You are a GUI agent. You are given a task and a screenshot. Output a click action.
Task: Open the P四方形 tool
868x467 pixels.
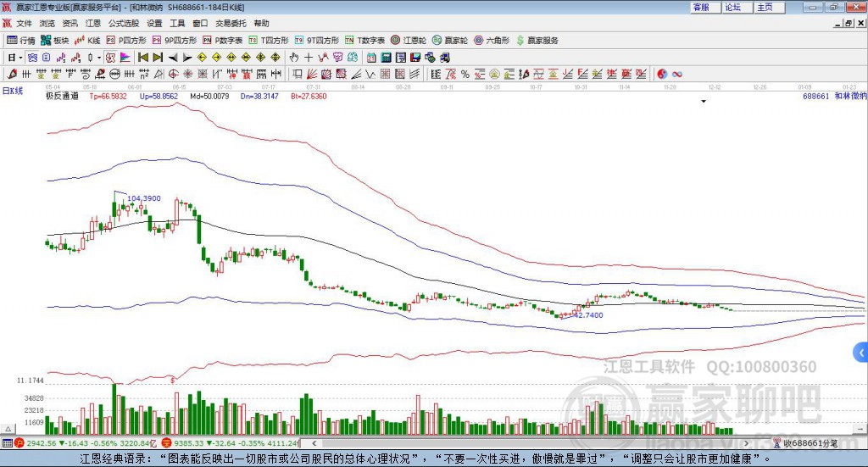click(x=126, y=41)
